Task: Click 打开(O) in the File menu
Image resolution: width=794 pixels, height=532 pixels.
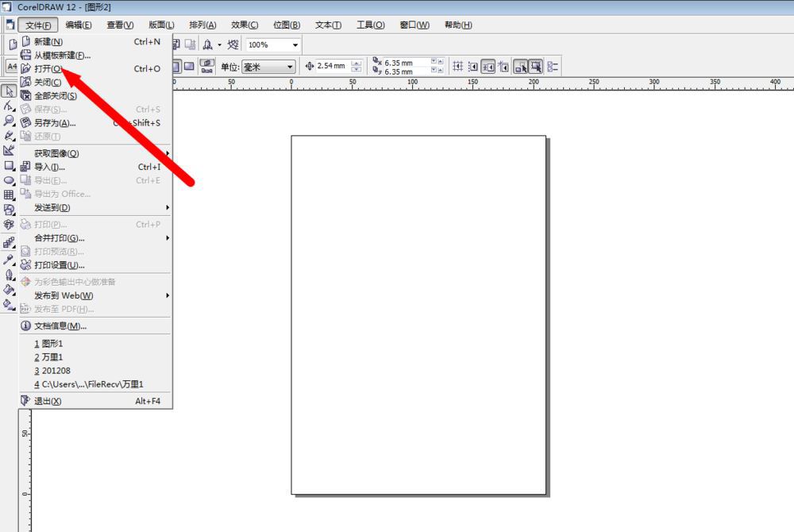Action: (48, 69)
